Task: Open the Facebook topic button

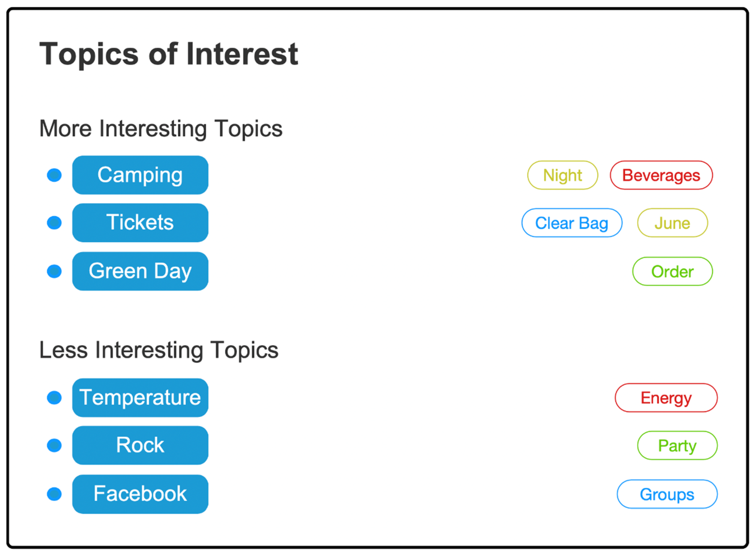Action: pyautogui.click(x=140, y=494)
